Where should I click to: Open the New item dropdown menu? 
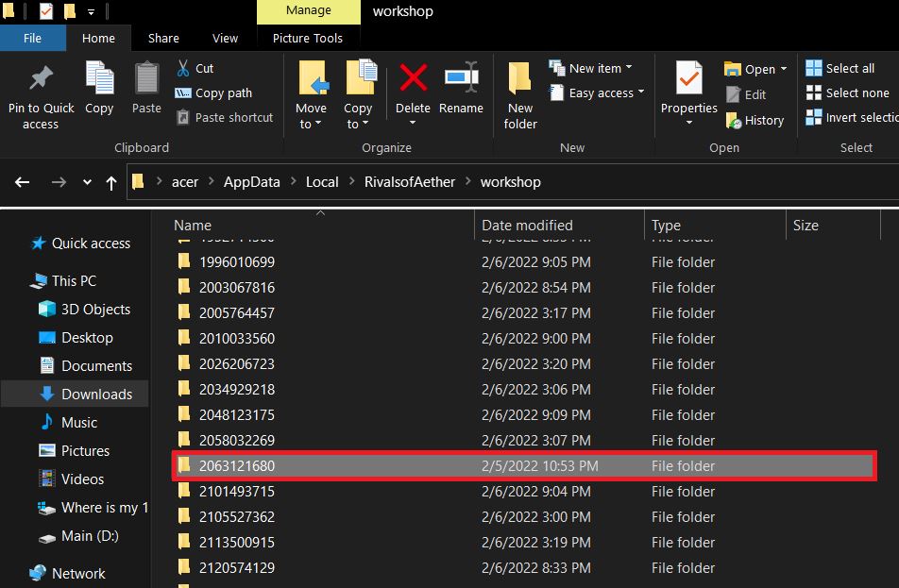point(590,68)
